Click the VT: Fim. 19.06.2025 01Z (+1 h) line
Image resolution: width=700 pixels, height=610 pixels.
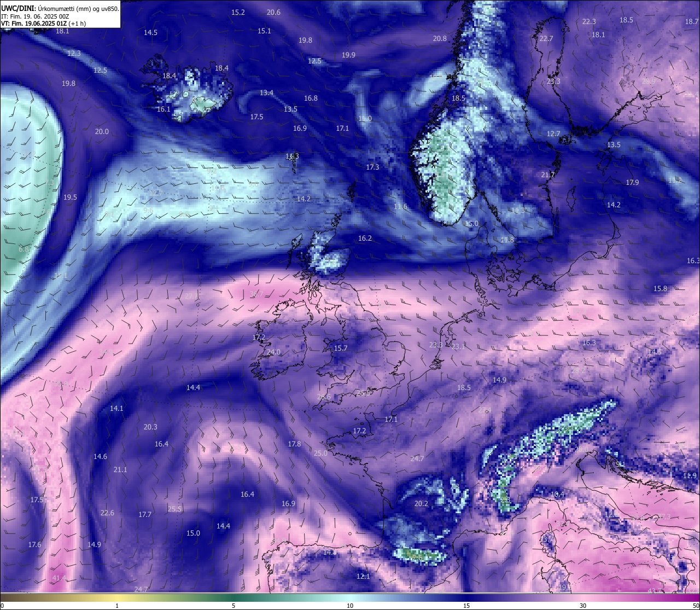(43, 24)
